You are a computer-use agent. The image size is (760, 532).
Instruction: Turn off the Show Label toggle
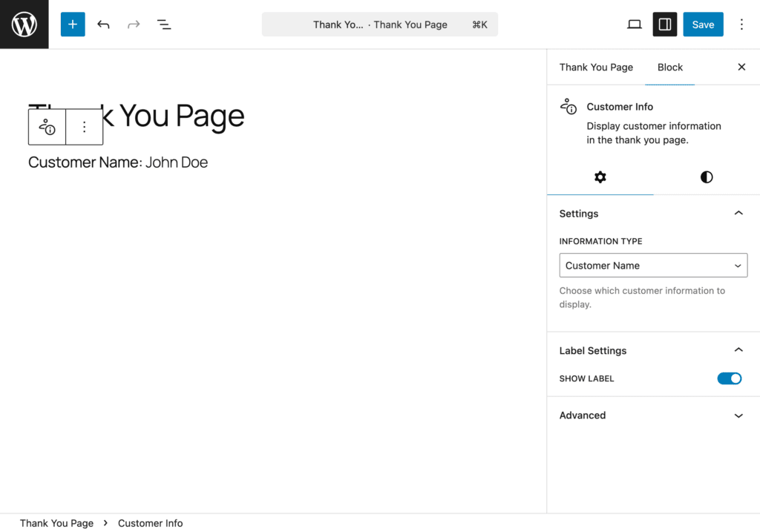tap(729, 378)
